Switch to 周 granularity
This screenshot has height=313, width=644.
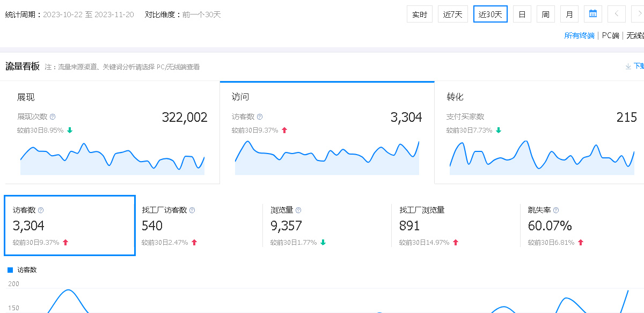545,14
